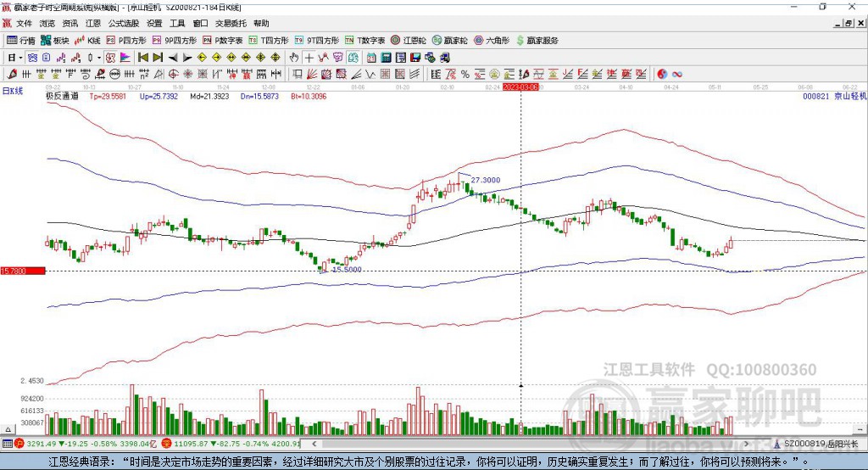Jump to first bar with green skip-start icon
Screen dimensions: 868x470
click(142, 58)
